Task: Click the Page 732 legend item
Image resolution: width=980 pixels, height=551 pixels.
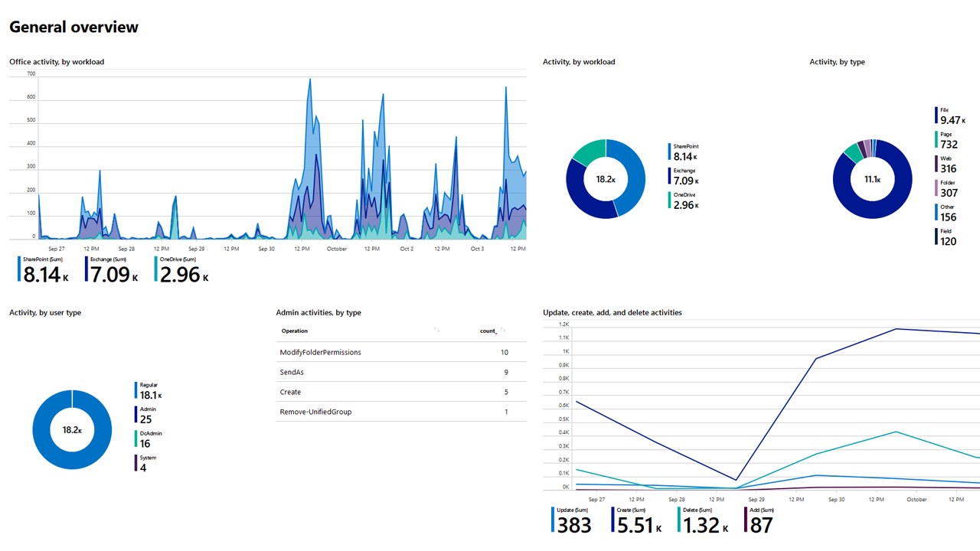Action: [x=947, y=140]
